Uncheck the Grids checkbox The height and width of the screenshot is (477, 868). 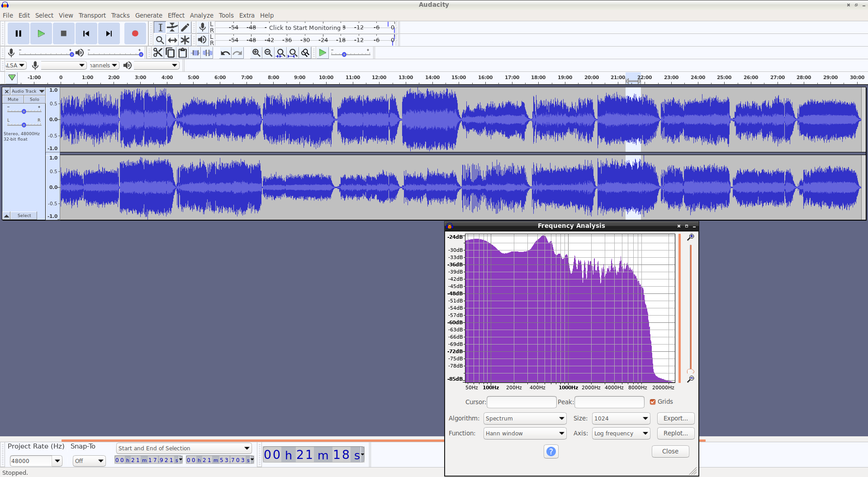click(x=653, y=401)
